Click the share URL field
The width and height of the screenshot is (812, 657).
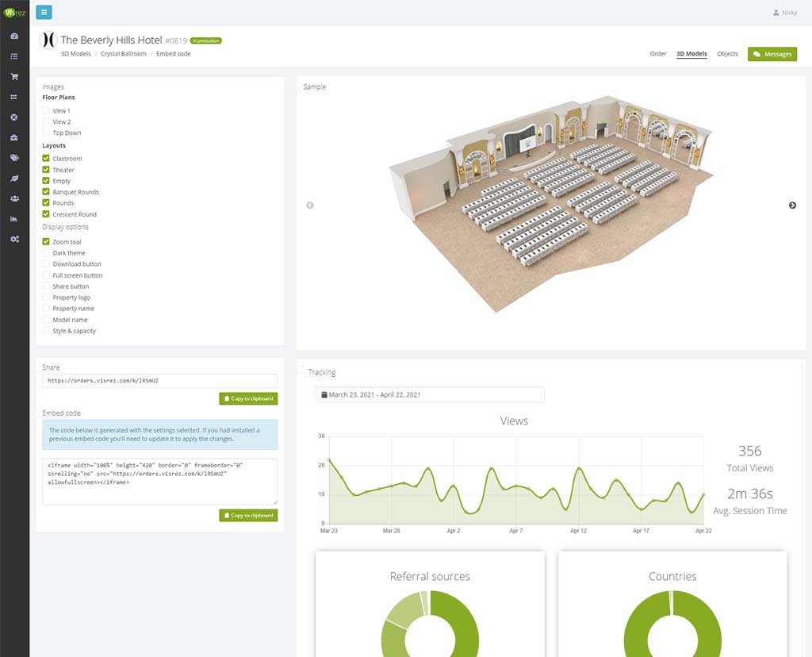tap(160, 381)
